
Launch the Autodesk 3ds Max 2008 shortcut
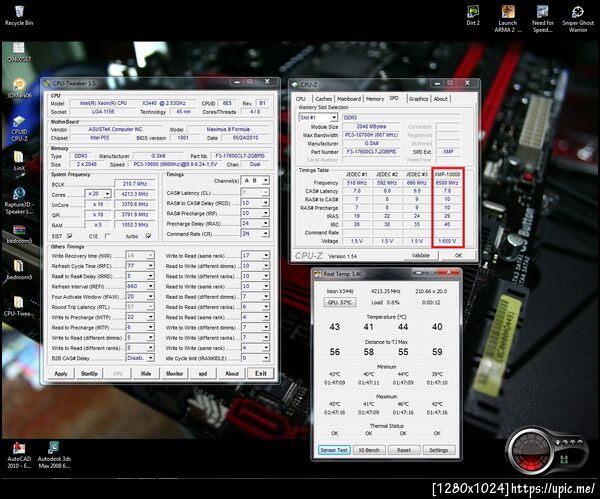[x=54, y=455]
